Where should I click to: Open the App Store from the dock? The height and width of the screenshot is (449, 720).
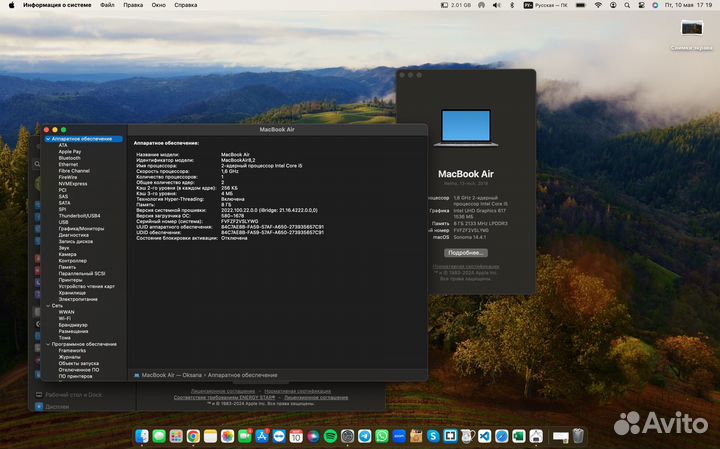click(x=262, y=436)
